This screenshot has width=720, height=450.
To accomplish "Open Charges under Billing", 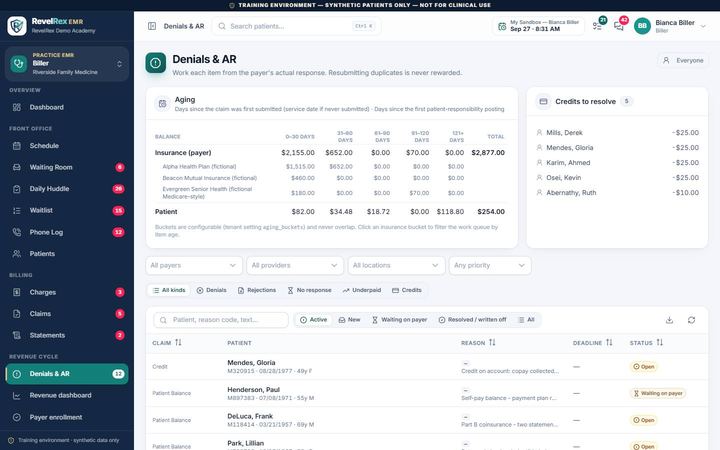I will pos(67,292).
